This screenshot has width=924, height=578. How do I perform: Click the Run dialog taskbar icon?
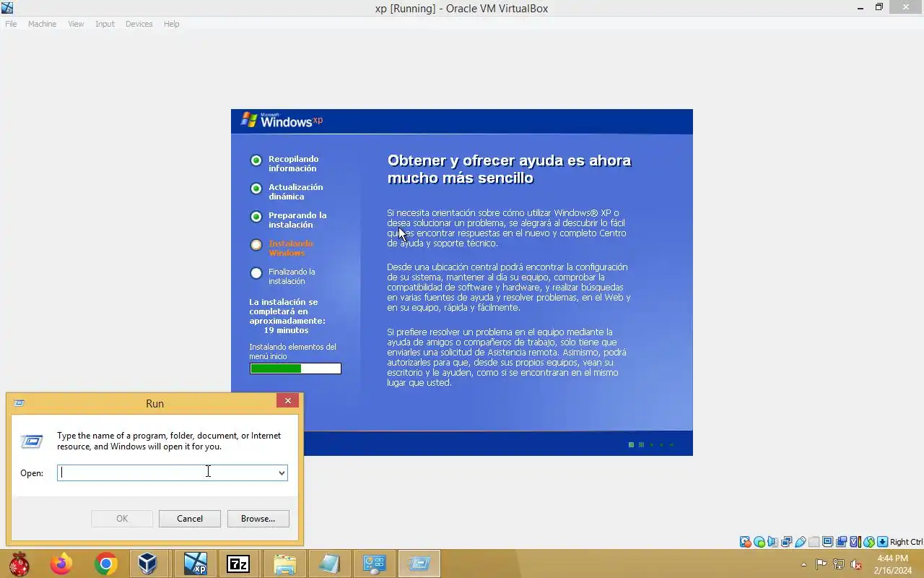419,564
